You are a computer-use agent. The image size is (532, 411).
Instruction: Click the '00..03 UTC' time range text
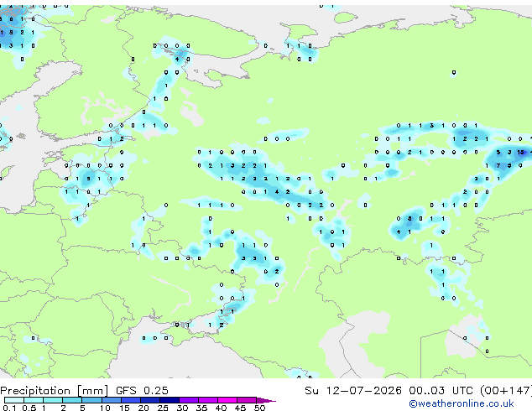[441, 391]
